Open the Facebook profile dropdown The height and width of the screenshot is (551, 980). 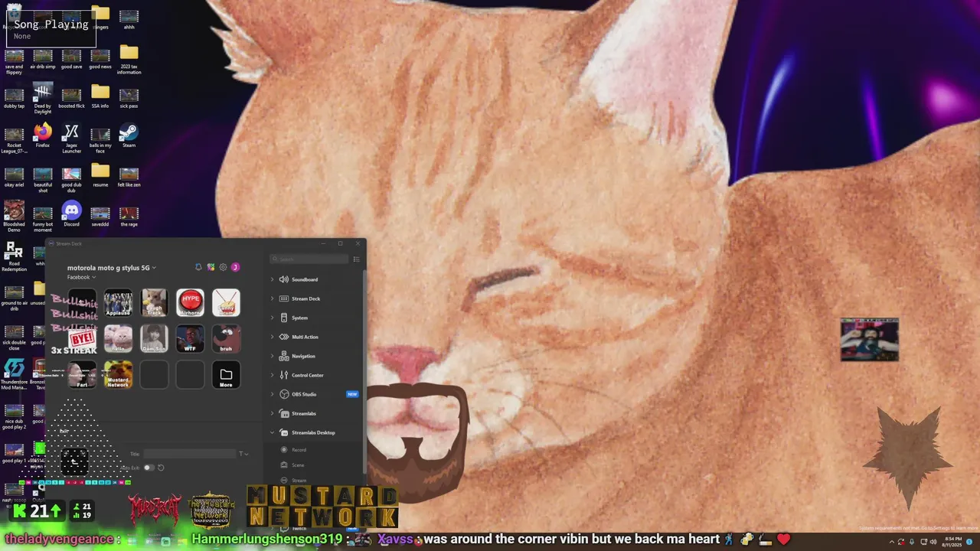pos(82,277)
